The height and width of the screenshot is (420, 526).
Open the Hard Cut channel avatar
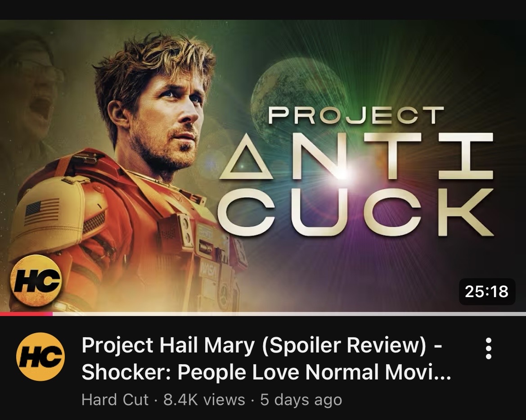(x=40, y=357)
